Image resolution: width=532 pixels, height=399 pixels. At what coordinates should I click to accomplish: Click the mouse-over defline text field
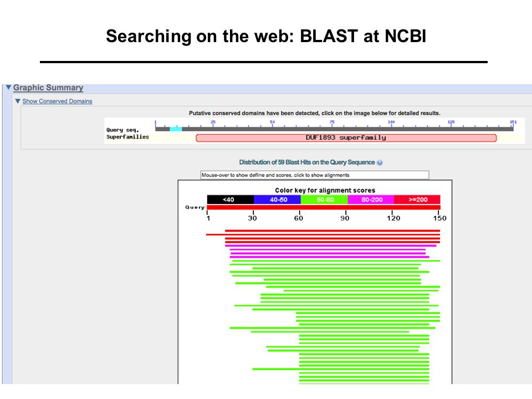315,175
